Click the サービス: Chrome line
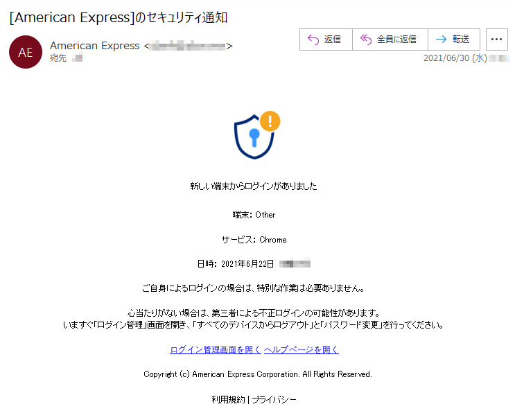Viewport: 515px width, 420px height. click(x=254, y=240)
